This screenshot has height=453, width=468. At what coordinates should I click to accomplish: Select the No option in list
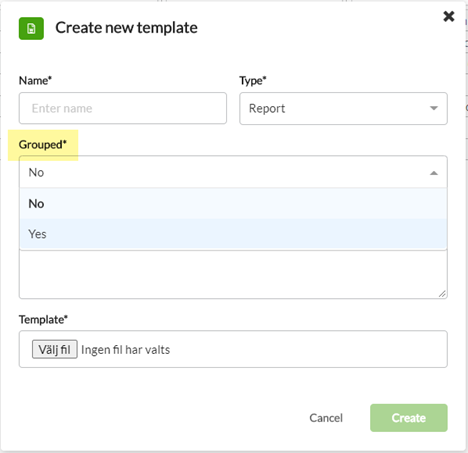[x=233, y=204]
